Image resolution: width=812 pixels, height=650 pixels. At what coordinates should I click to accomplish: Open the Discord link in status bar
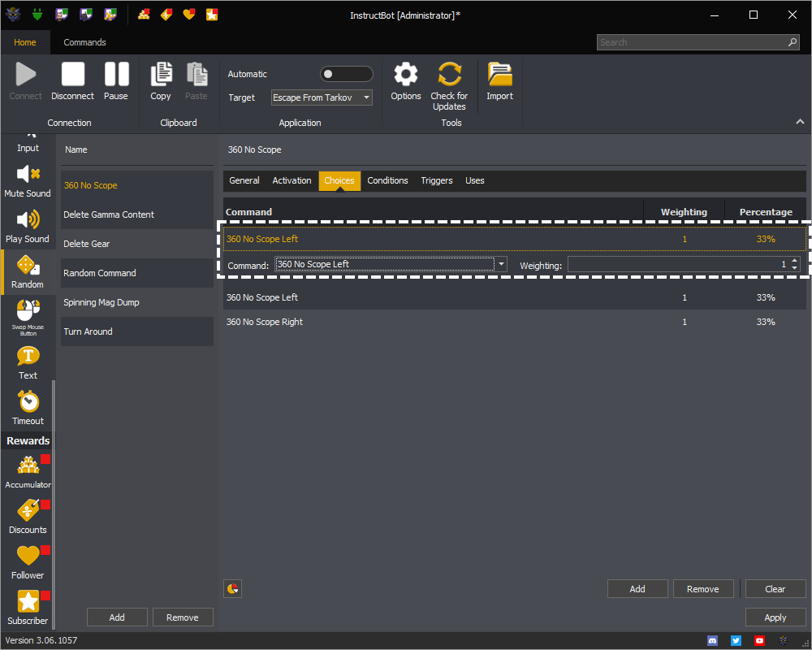click(x=713, y=641)
